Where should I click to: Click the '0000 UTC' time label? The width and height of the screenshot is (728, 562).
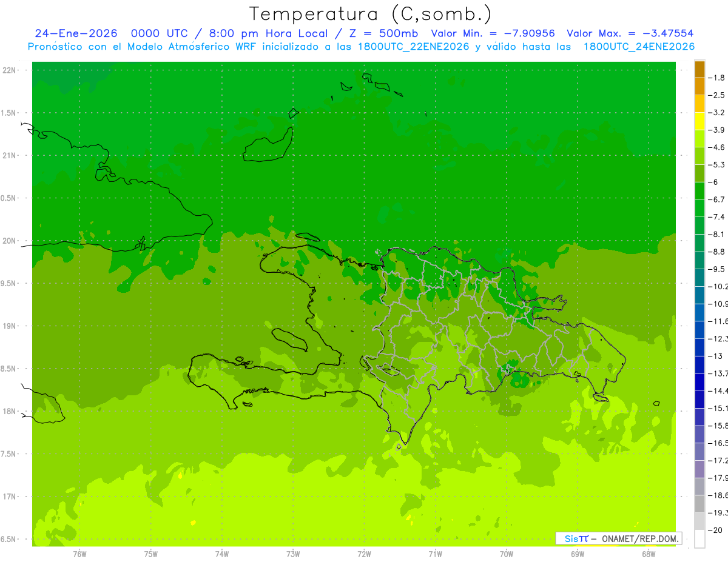point(160,33)
